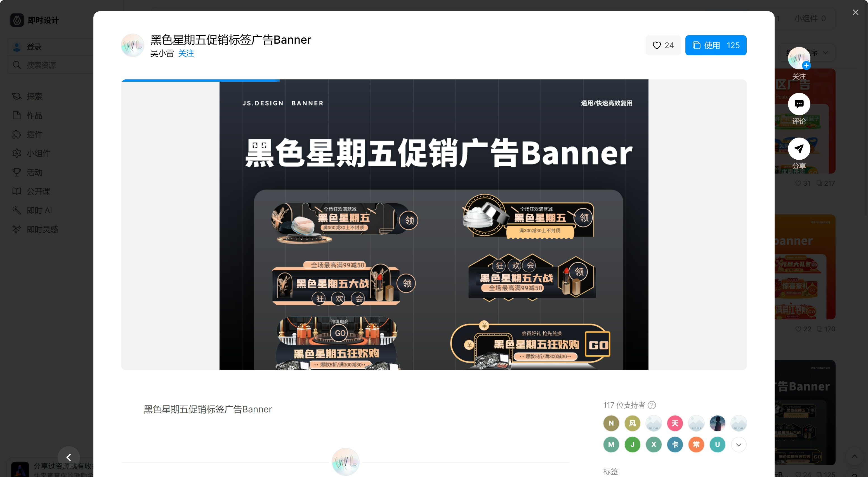
Task: Click author avatar on the divider line
Action: pyautogui.click(x=345, y=462)
